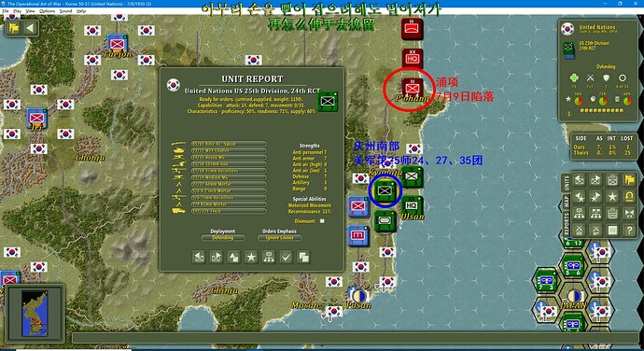Click the yellow flag icon in control panel

point(629,179)
